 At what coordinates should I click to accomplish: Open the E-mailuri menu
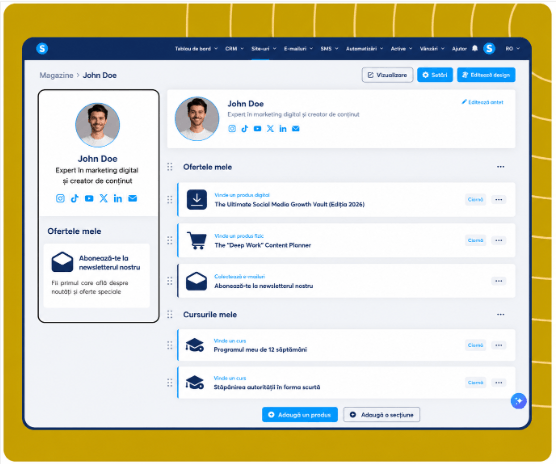point(298,49)
